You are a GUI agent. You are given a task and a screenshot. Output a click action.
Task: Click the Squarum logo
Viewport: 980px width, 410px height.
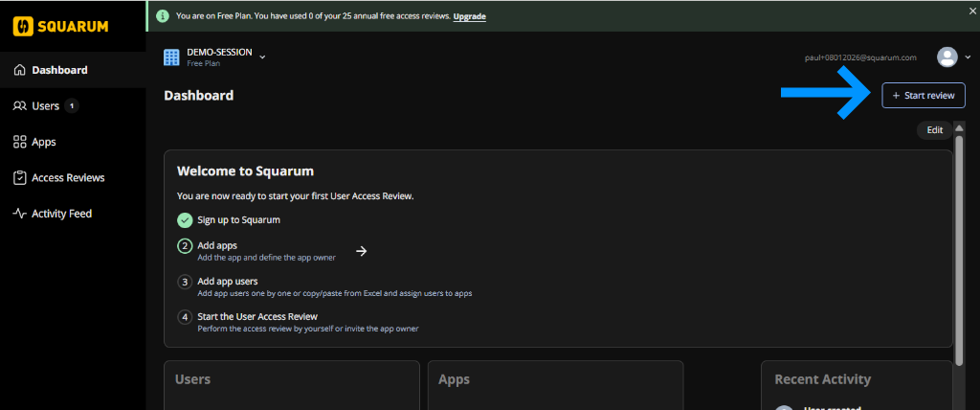(60, 26)
